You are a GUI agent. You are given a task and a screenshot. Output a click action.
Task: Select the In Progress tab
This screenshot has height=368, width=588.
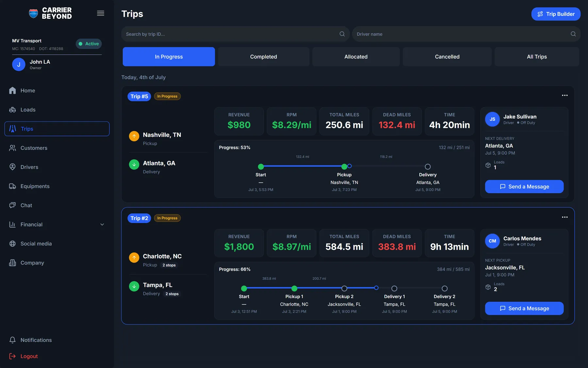coord(169,57)
